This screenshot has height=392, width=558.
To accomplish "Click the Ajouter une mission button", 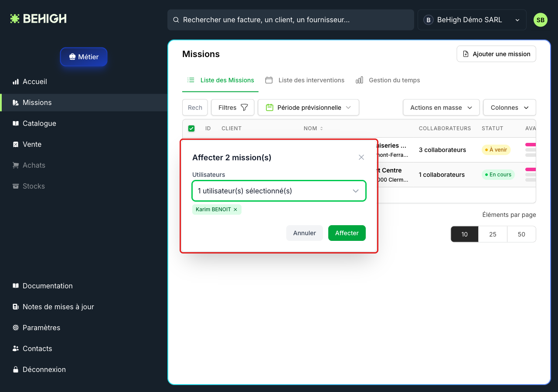I will [497, 54].
